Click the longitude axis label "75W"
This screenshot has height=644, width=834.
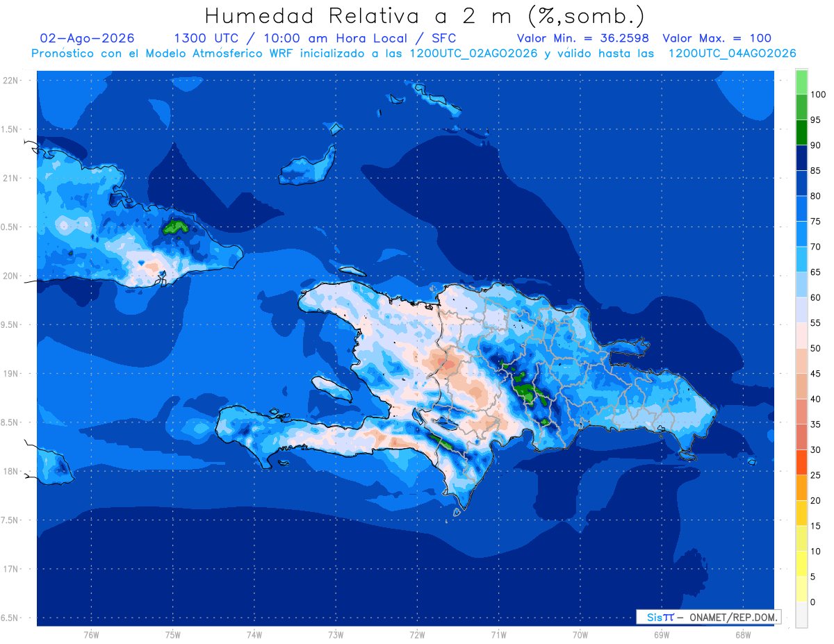coord(172,635)
